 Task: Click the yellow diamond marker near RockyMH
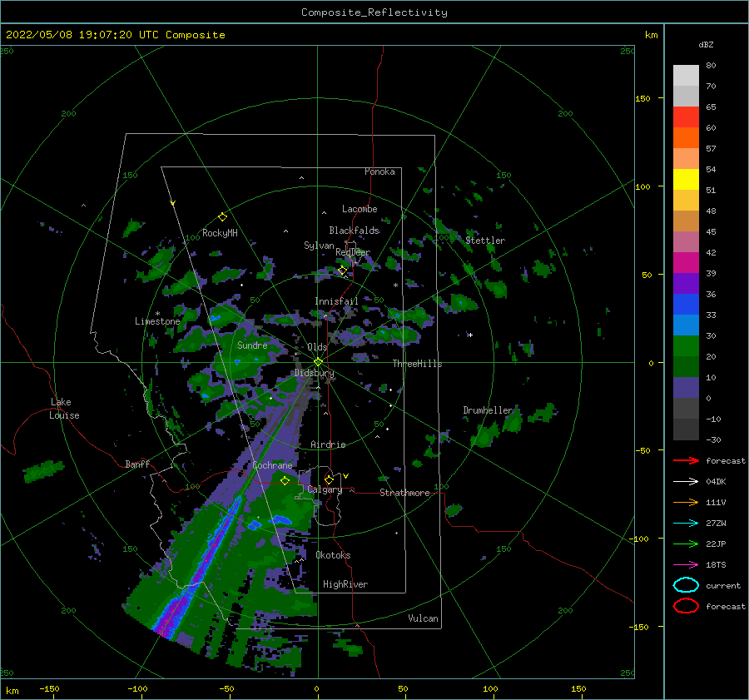222,217
